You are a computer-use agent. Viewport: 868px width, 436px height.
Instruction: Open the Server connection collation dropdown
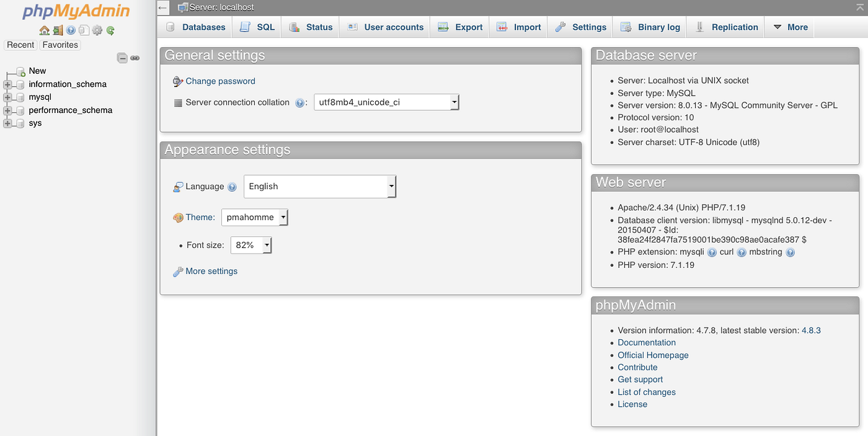[x=386, y=102]
